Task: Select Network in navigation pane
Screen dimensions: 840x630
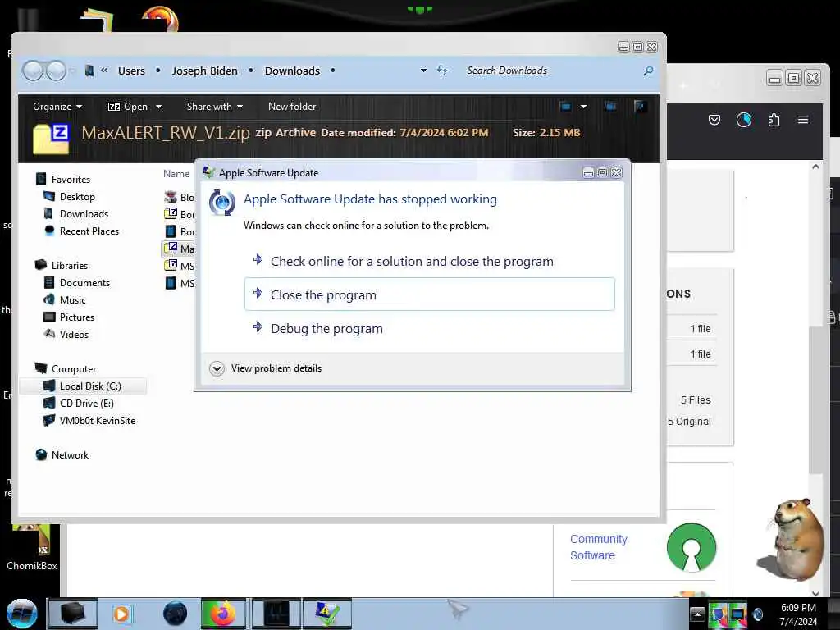Action: click(70, 454)
